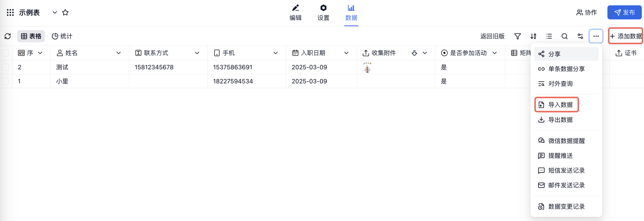Switch to the 设置 tab
The height and width of the screenshot is (221, 644).
tap(323, 13)
